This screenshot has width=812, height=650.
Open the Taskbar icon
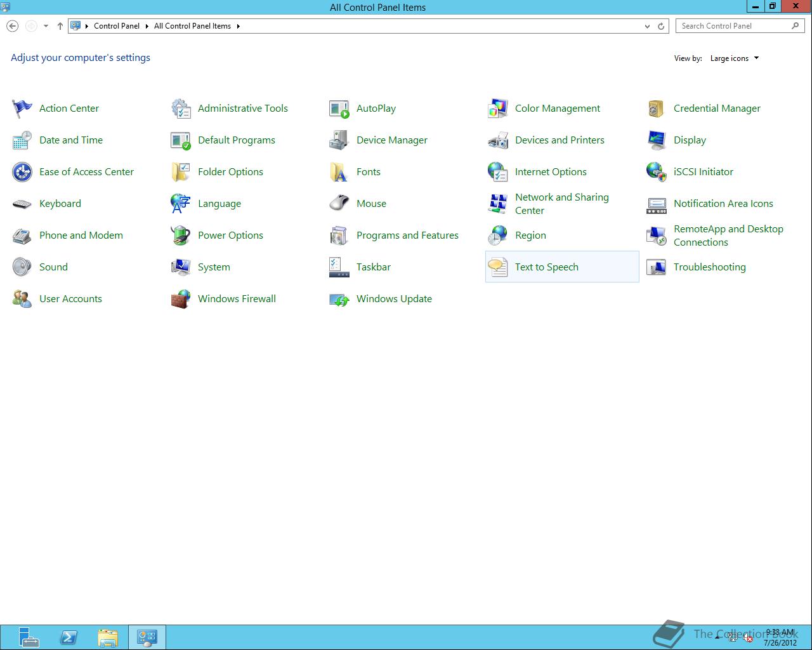click(x=339, y=267)
